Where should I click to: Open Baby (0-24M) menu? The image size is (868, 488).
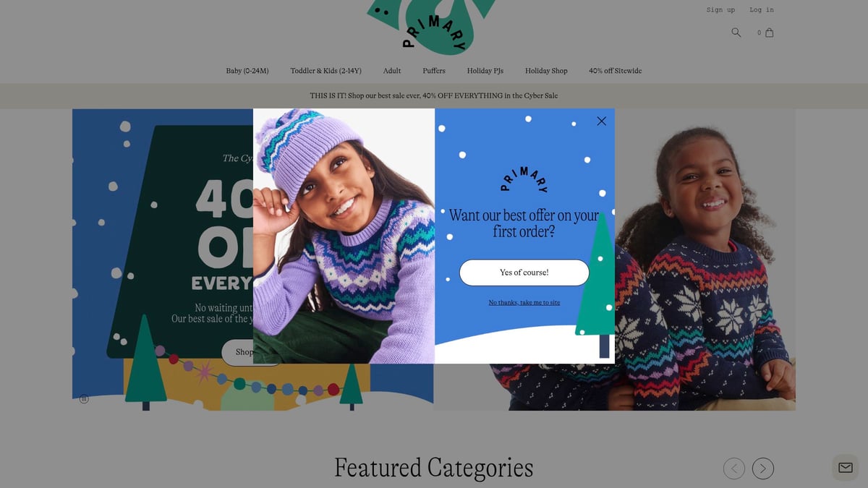(247, 71)
